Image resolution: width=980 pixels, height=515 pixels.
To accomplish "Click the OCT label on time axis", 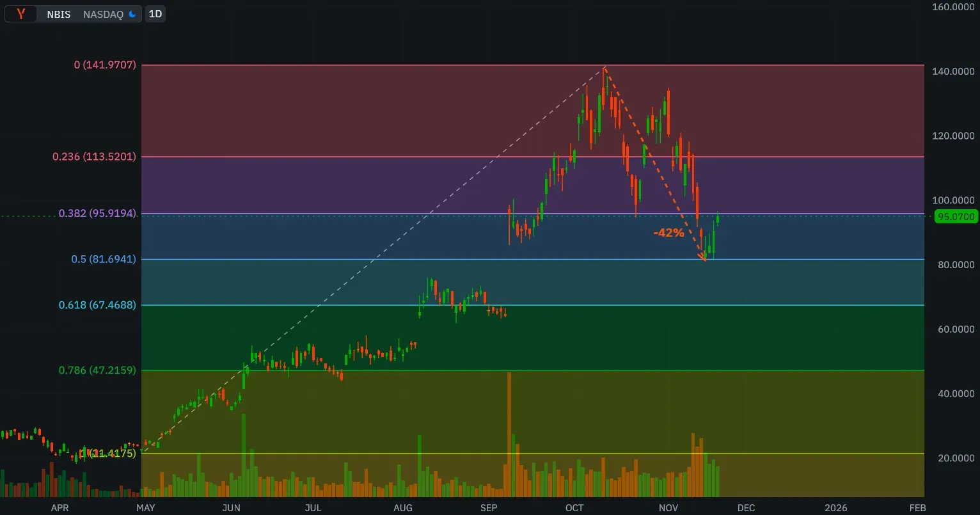I will (574, 508).
